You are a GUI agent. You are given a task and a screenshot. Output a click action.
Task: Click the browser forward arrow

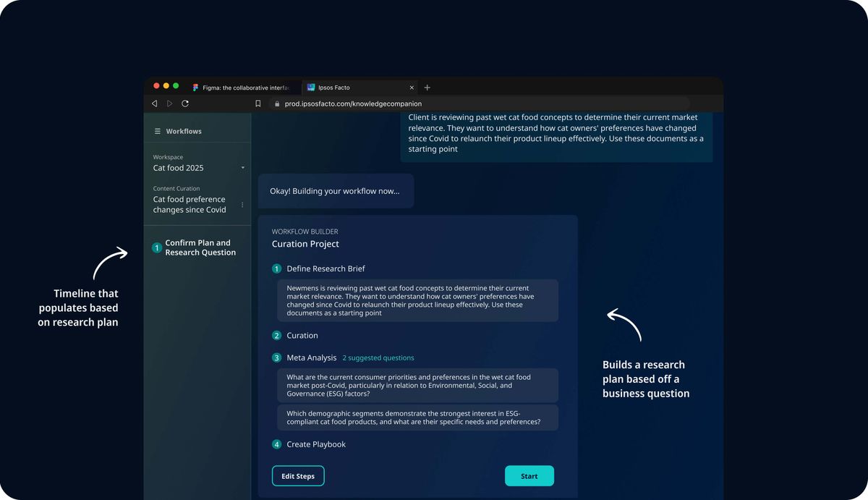coord(170,103)
